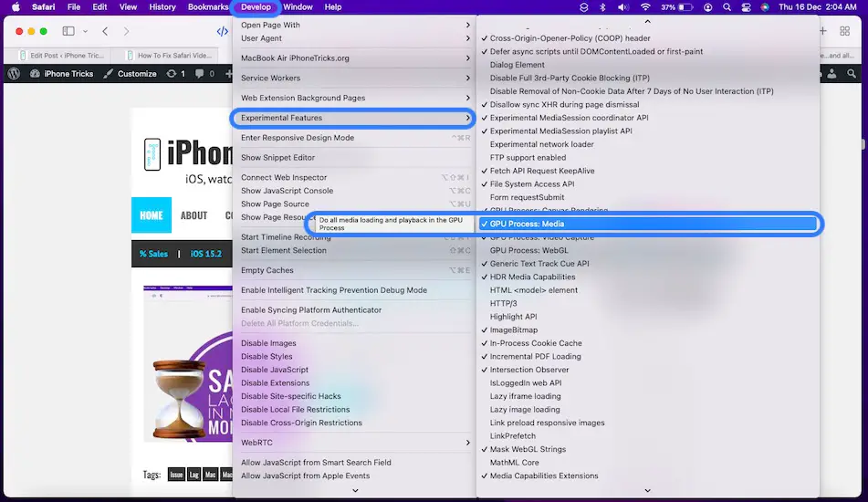Click the back navigation arrow
Screen dimensions: 868x502
click(106, 31)
